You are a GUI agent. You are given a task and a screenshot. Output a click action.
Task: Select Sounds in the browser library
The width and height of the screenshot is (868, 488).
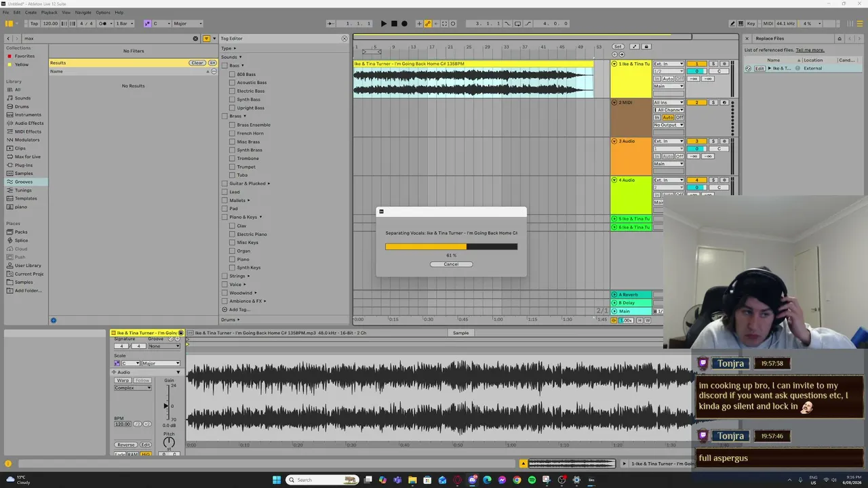tap(22, 98)
